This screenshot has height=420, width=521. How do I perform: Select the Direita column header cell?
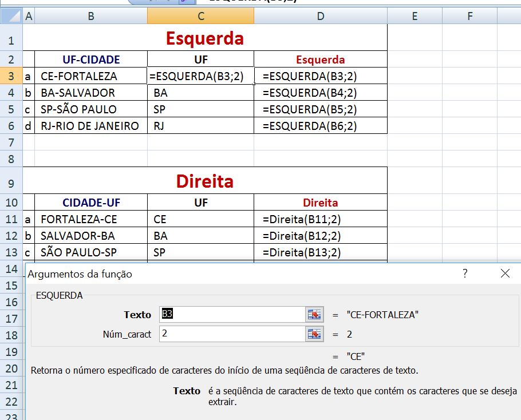320,203
